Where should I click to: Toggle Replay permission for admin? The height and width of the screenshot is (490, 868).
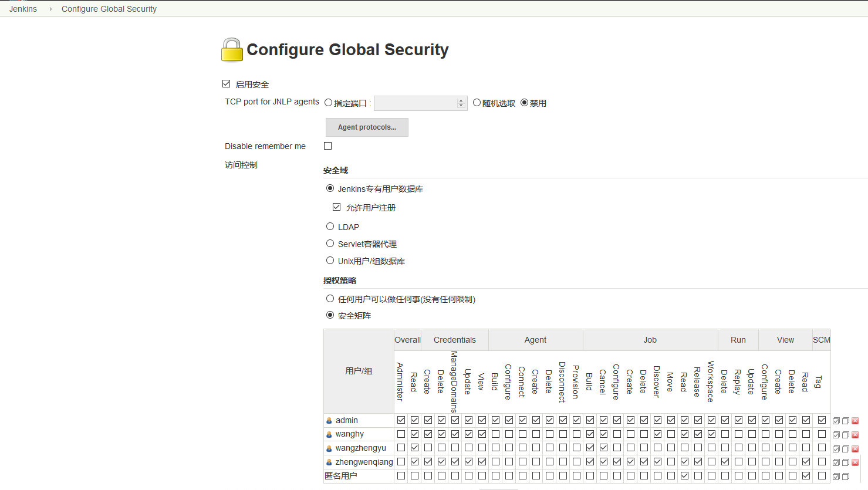[x=738, y=420]
